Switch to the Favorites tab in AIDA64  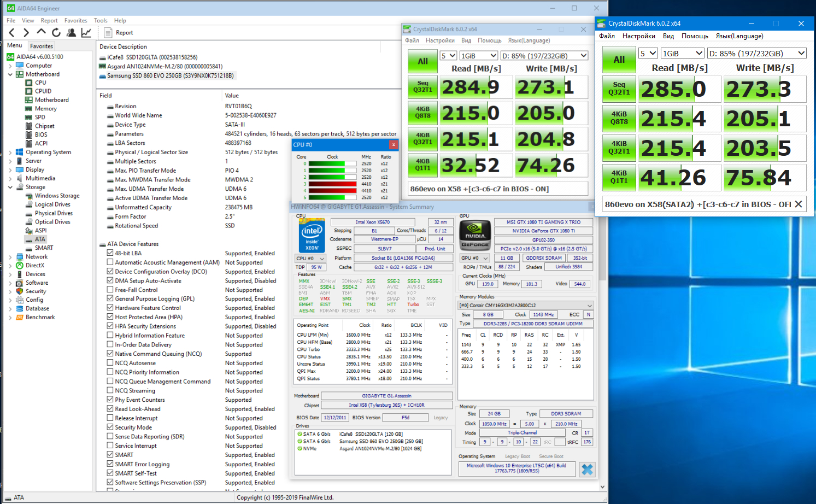click(x=42, y=46)
